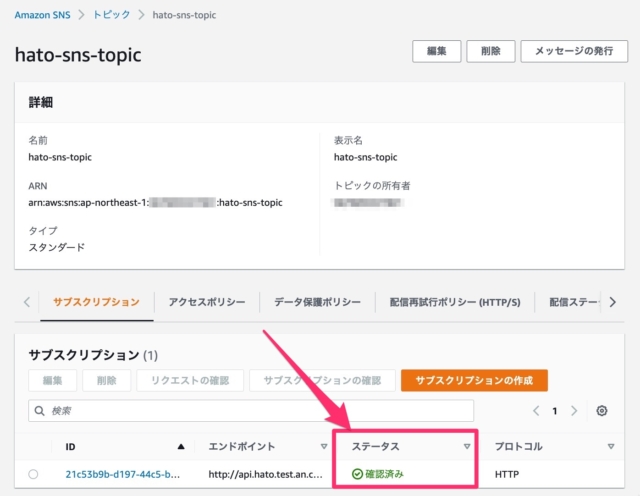This screenshot has height=496, width=640.
Task: Open the Amazon SNS breadcrumb link
Action: (42, 15)
